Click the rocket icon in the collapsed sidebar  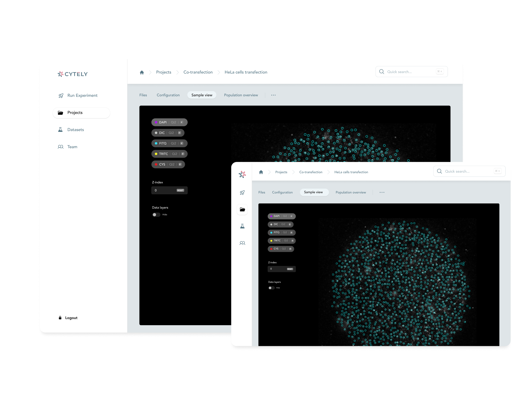point(242,193)
